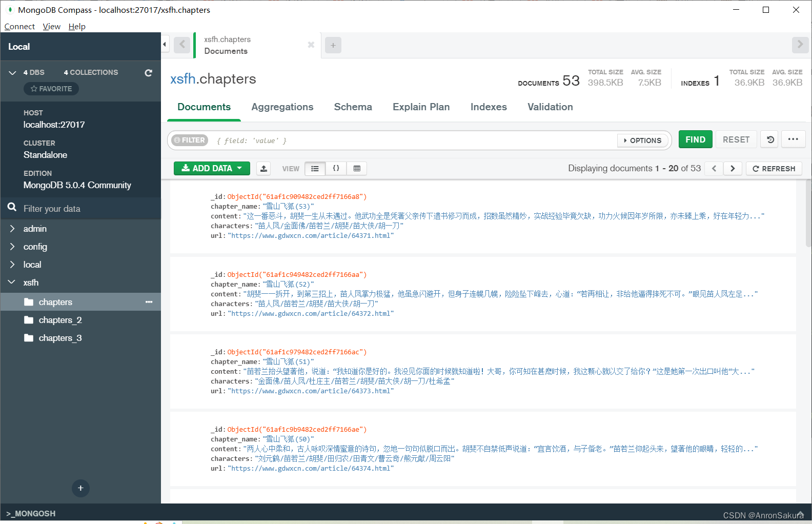Viewport: 812px width, 524px height.
Task: Open View menu
Action: tap(51, 27)
